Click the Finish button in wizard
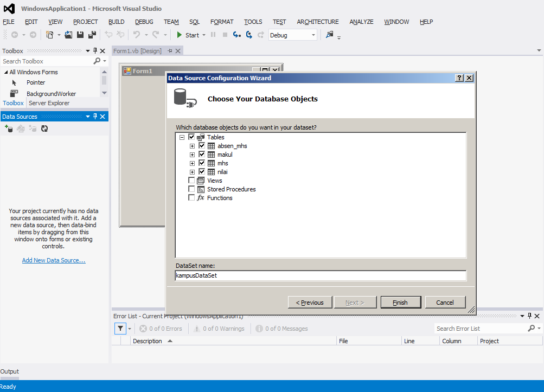 click(401, 303)
